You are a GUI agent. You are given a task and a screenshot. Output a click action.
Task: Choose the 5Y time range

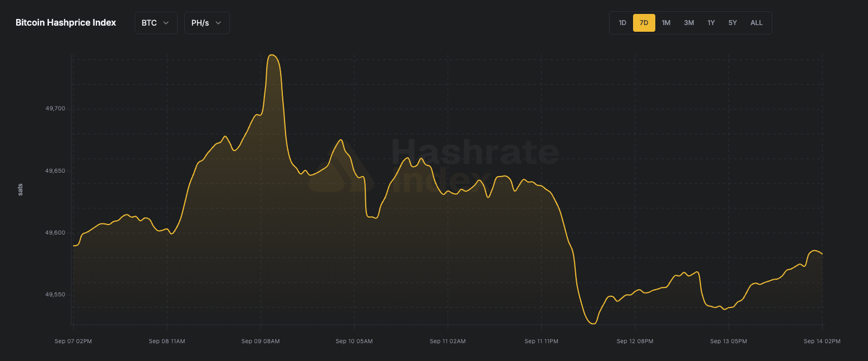click(x=733, y=23)
